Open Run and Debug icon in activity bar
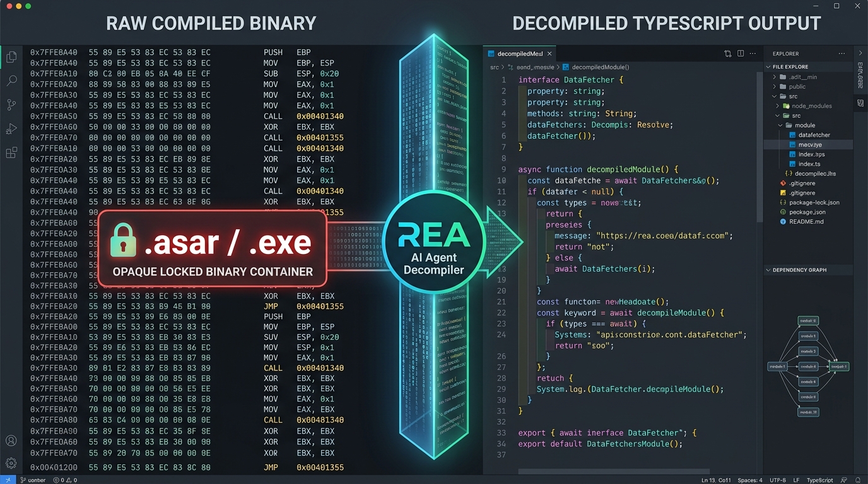 coord(11,129)
